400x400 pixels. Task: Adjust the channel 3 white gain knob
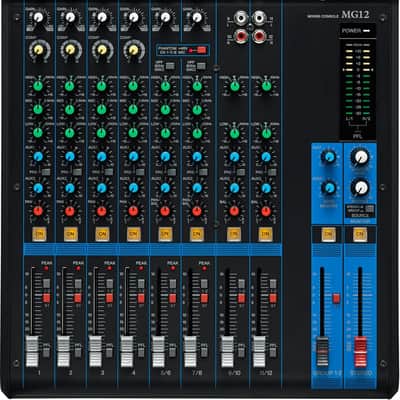click(102, 17)
